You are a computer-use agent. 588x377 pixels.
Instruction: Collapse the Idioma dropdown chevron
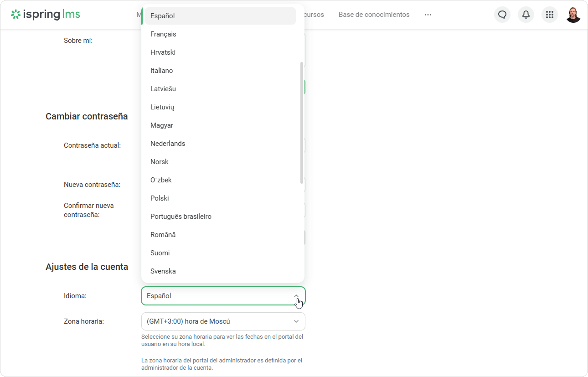click(x=296, y=296)
